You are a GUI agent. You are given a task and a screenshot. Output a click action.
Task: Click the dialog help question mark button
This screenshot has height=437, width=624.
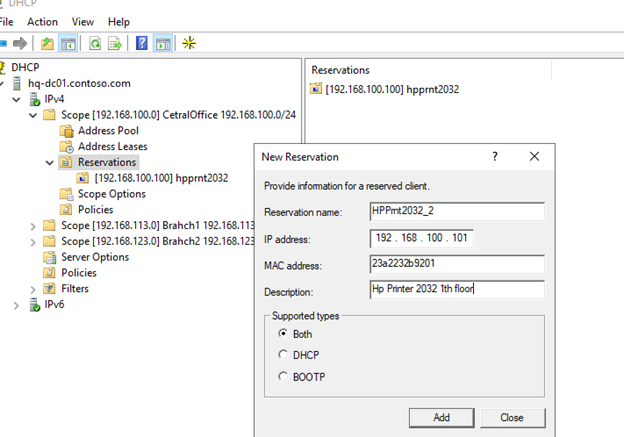pos(495,156)
